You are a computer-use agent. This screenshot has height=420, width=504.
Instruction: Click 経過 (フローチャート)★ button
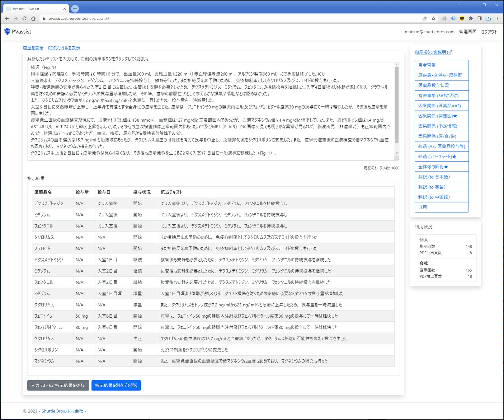[441, 156]
